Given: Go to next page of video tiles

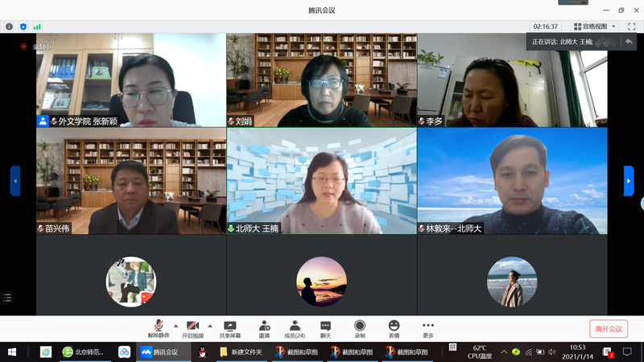Looking at the screenshot, I should pos(629,181).
